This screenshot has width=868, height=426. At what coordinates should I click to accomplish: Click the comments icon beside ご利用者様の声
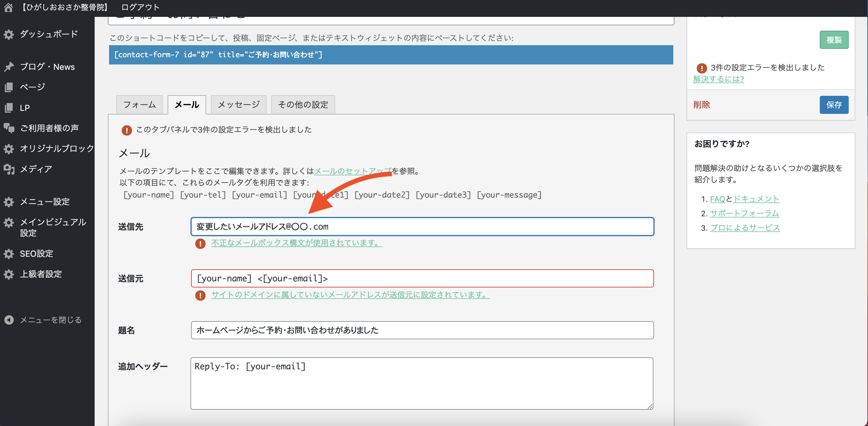pyautogui.click(x=9, y=128)
